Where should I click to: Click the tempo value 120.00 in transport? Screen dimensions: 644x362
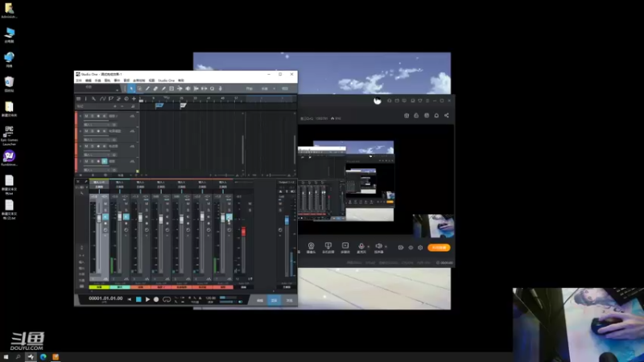(210, 298)
